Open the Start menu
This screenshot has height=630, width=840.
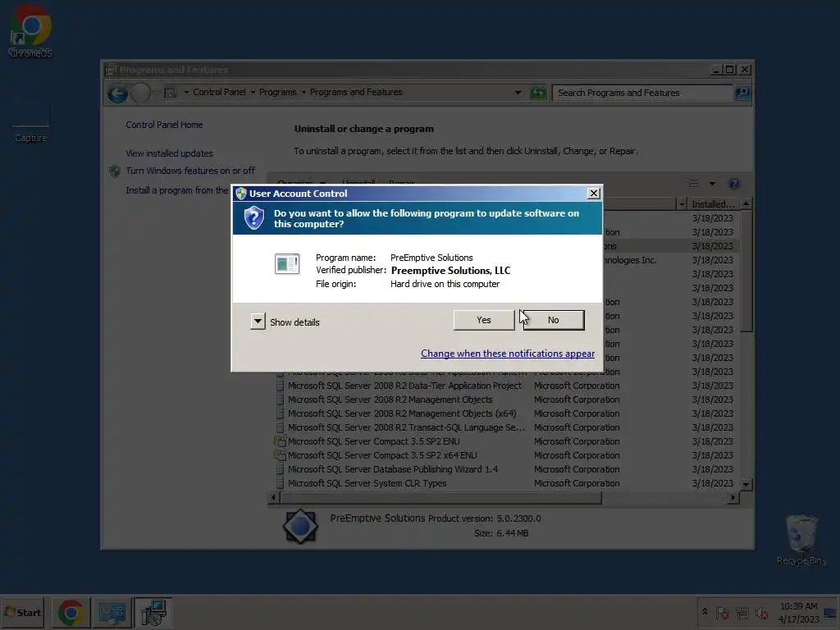click(x=22, y=612)
